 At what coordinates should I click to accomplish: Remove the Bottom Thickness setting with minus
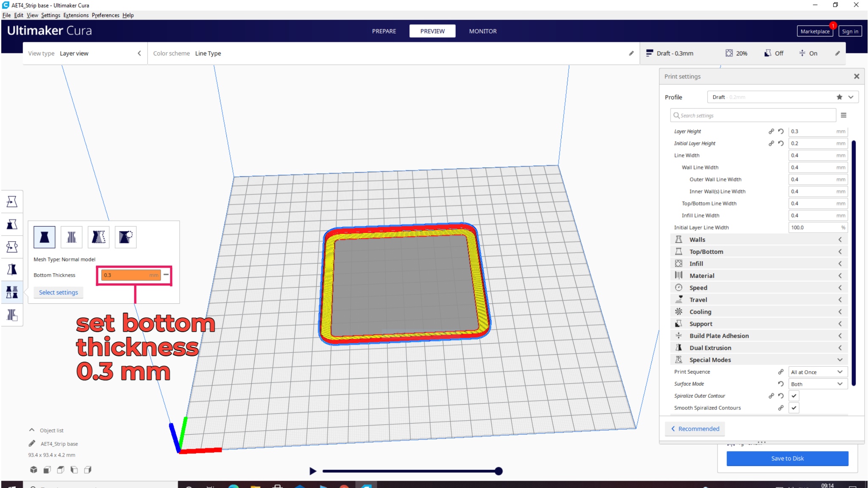tap(166, 274)
